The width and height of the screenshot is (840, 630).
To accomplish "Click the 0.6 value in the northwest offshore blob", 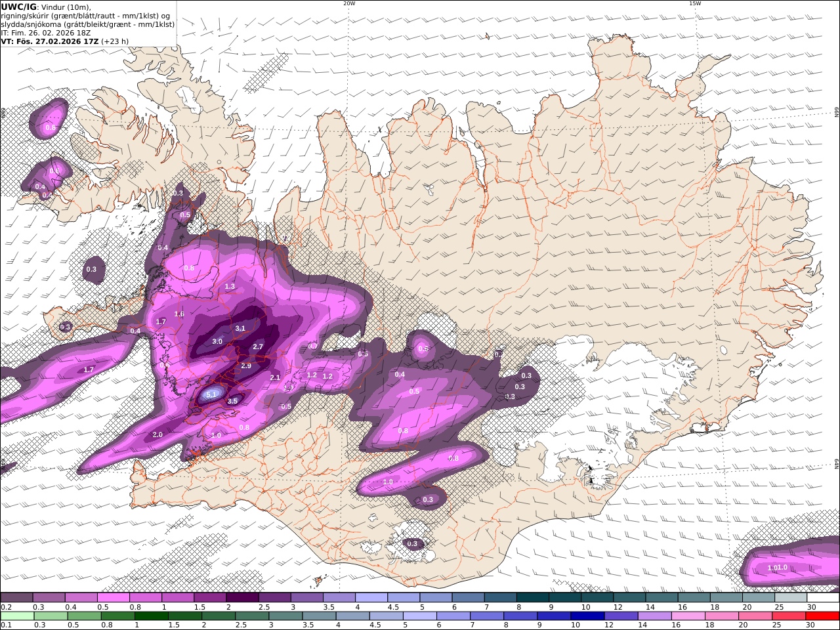I will 51,127.
